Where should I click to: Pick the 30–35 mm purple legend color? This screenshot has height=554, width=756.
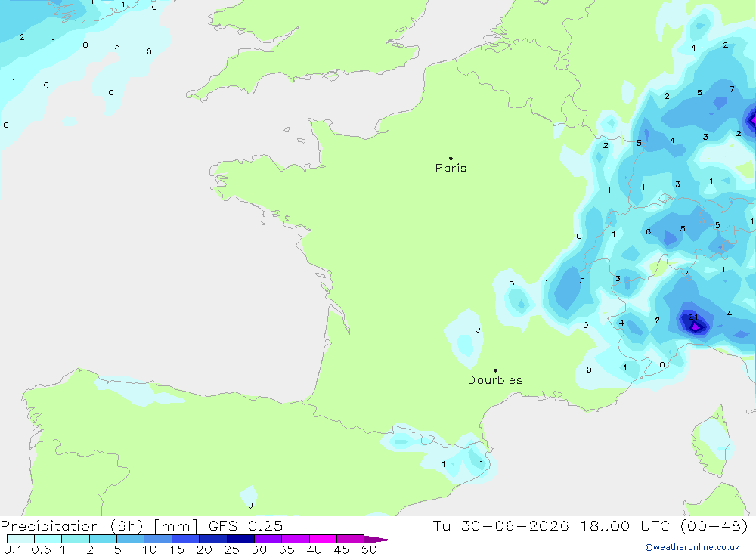click(268, 539)
